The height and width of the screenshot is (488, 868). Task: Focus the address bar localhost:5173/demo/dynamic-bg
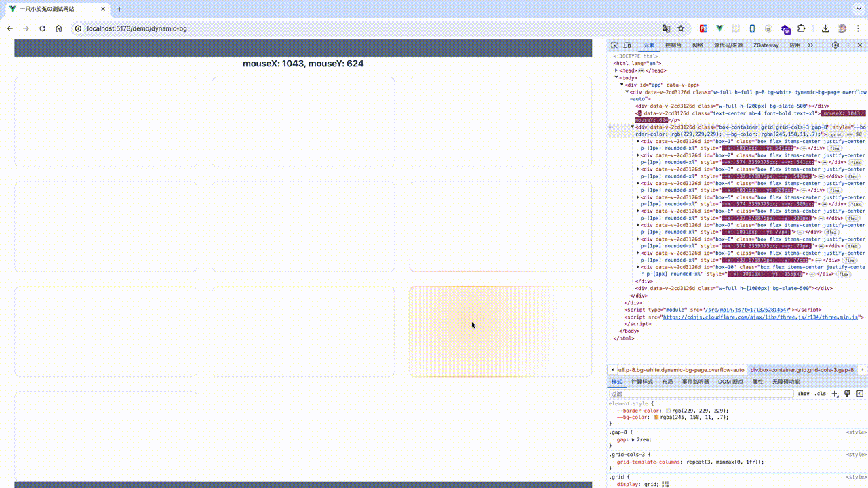(x=136, y=28)
